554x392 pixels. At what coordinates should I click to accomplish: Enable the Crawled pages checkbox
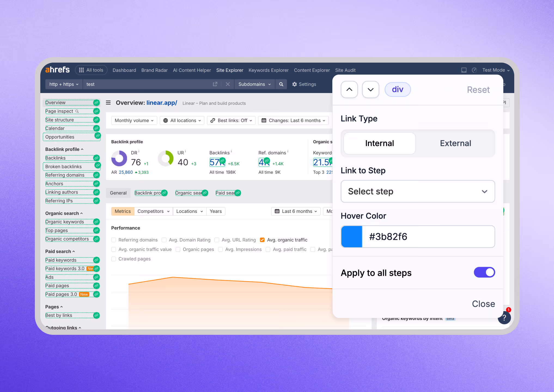(x=114, y=259)
